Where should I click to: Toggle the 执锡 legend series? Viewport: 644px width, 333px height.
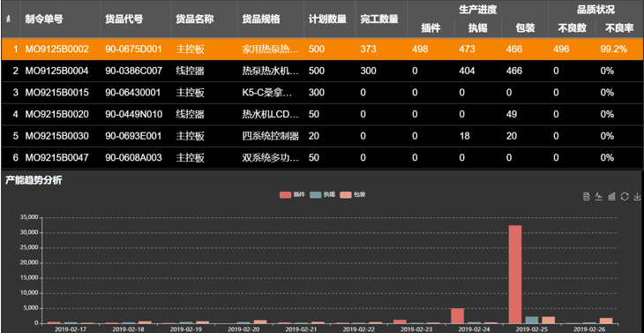pyautogui.click(x=322, y=194)
